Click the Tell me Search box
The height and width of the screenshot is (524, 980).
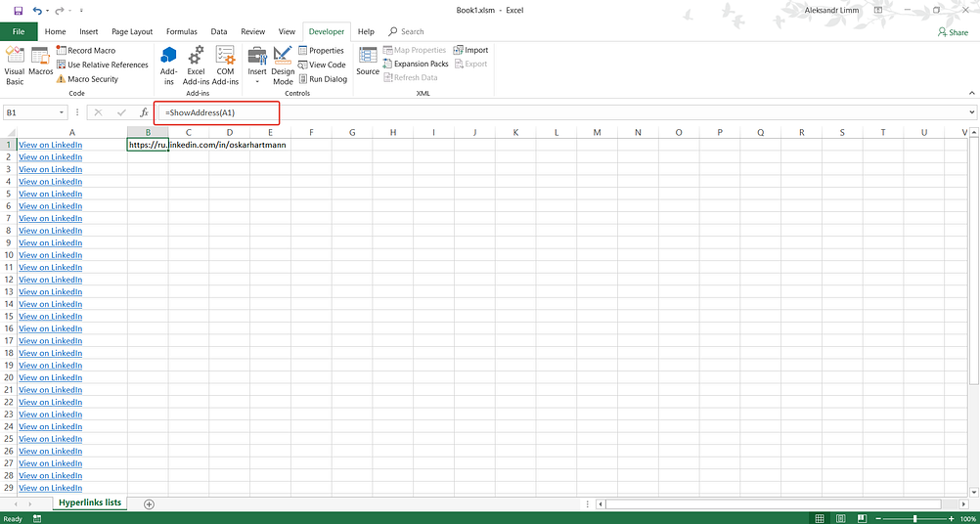click(406, 32)
